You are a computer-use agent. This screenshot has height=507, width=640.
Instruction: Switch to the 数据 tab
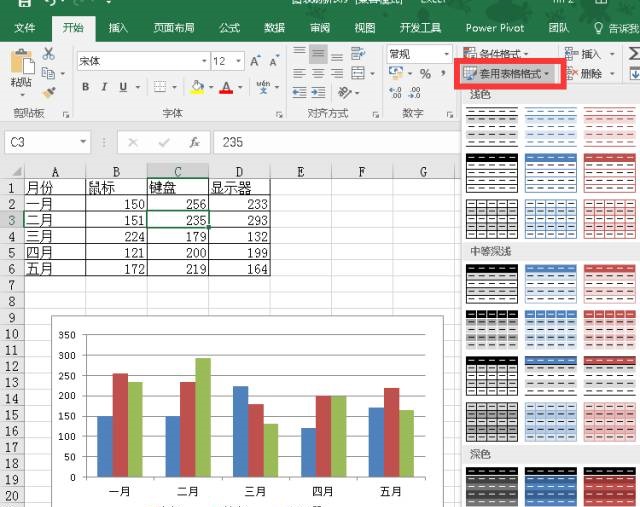[x=274, y=28]
